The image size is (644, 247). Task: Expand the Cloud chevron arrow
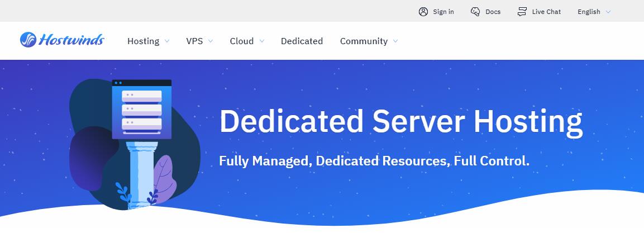click(x=261, y=41)
